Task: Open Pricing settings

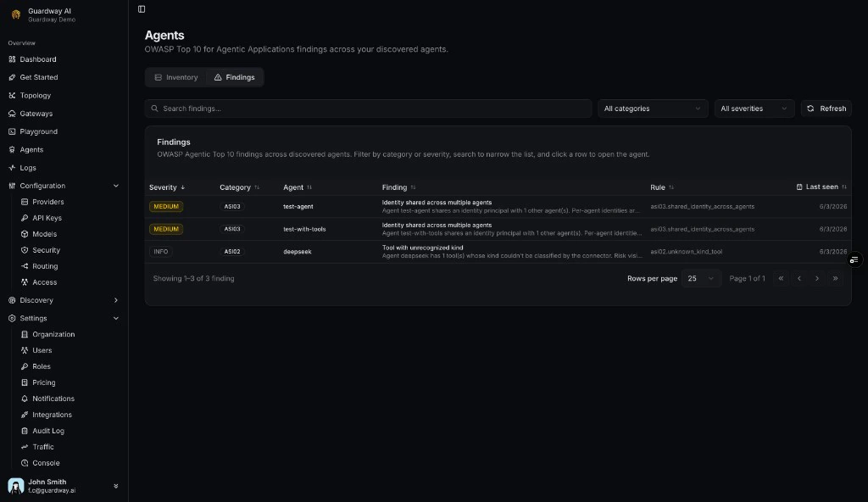Action: click(38, 382)
